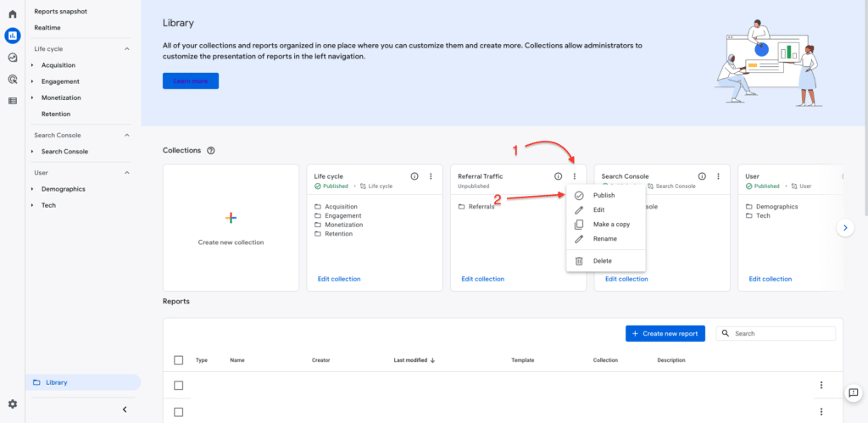Open the Configure table icon in left rail
This screenshot has width=868, height=423.
point(12,101)
